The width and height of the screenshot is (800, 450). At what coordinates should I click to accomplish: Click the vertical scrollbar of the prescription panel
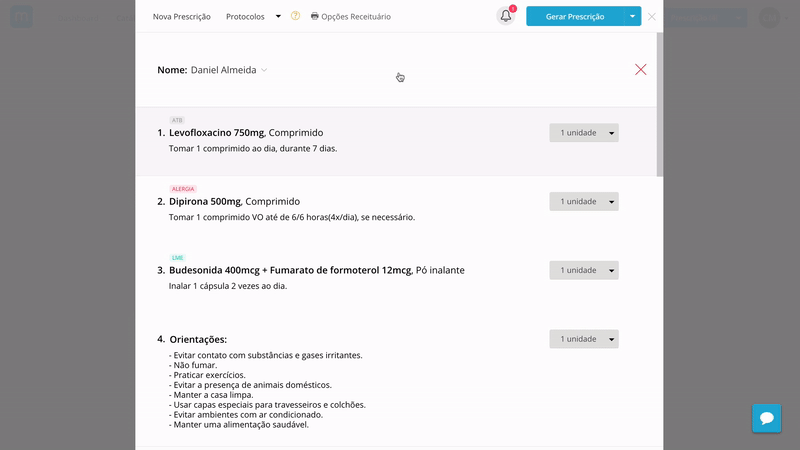(x=660, y=105)
